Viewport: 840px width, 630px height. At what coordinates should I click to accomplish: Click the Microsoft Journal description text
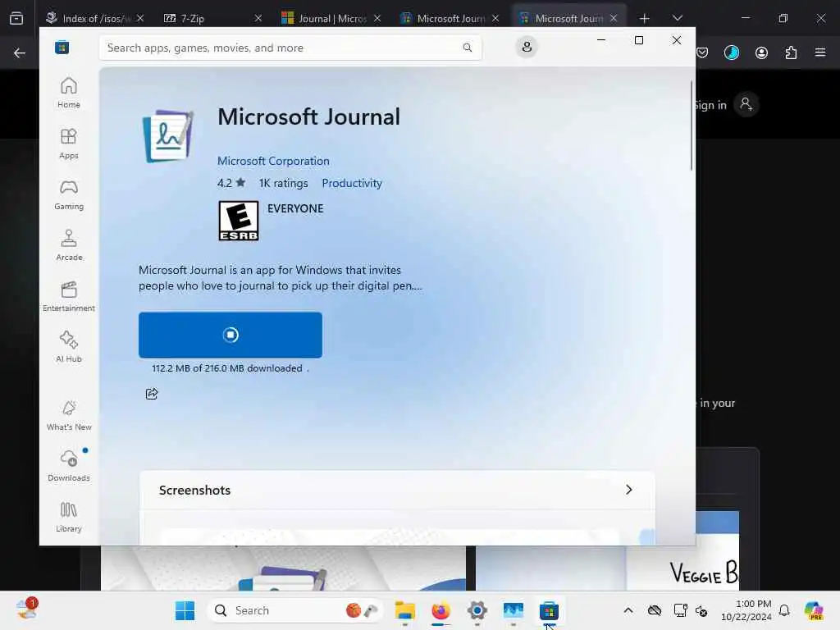click(281, 277)
